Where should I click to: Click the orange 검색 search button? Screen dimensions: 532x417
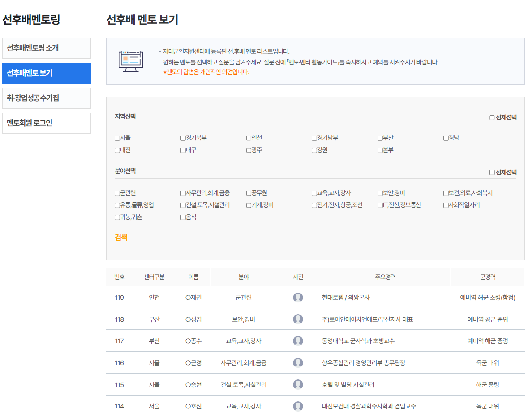[121, 237]
